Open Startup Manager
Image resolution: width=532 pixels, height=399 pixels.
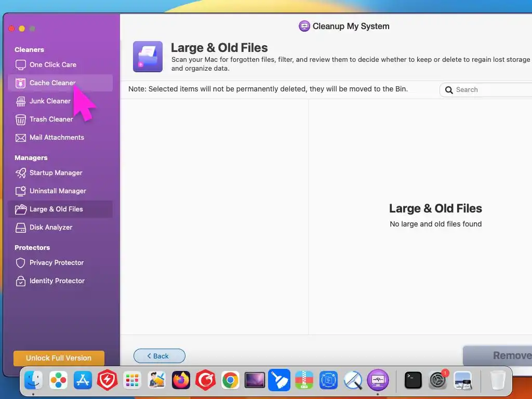coord(60,172)
